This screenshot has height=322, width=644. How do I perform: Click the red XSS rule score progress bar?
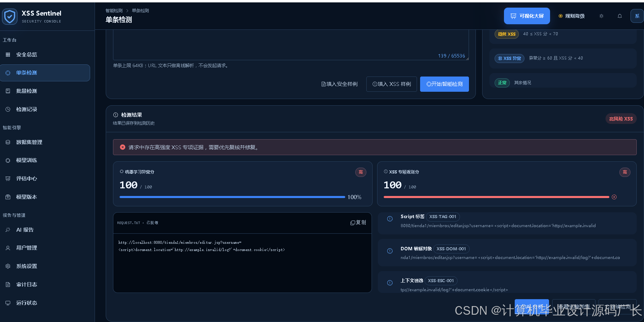[x=496, y=197]
